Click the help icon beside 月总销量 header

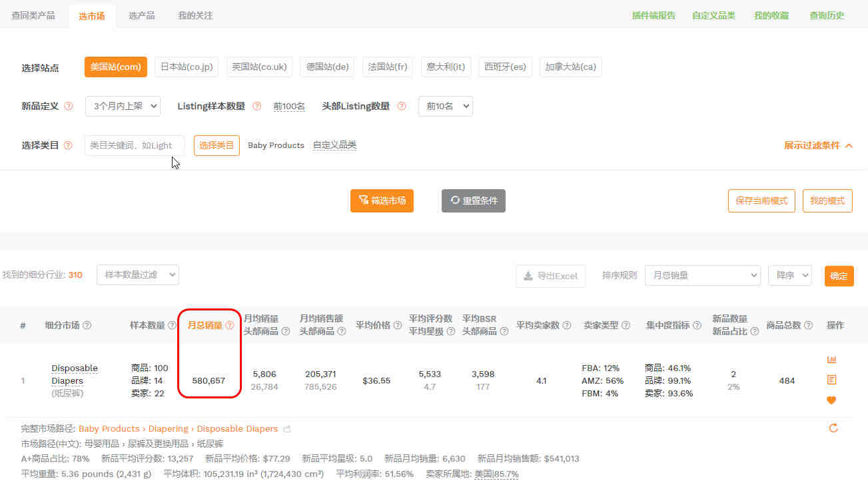(x=230, y=325)
